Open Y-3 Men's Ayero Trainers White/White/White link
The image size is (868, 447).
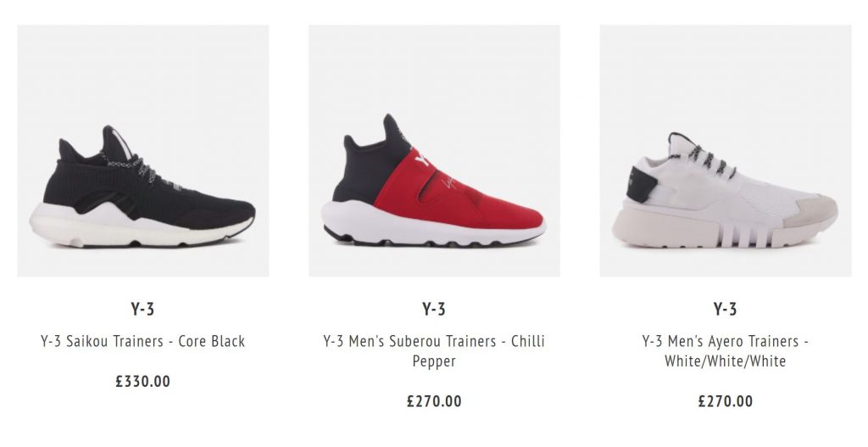(726, 351)
